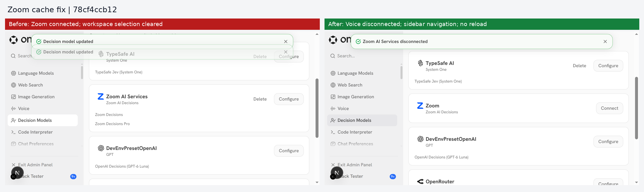Click Code Interpreter prompt icon in After sidebar

[333, 132]
